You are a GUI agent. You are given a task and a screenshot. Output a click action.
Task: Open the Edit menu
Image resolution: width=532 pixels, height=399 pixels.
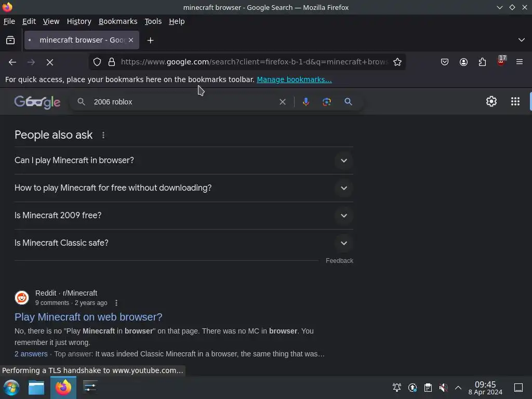coord(29,21)
